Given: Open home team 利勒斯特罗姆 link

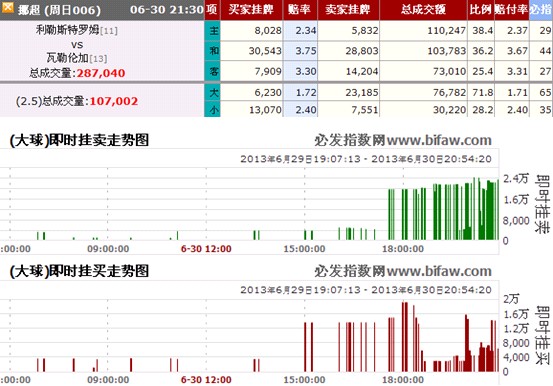Looking at the screenshot, I should [67, 30].
